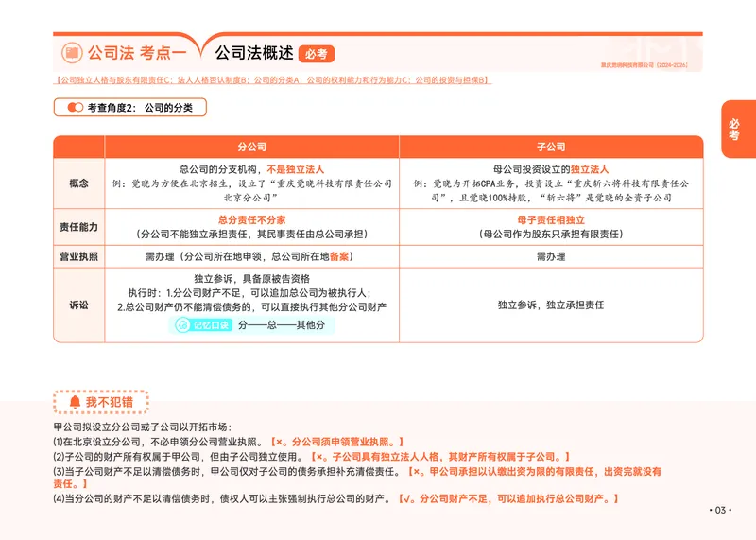756x540 pixels.
Task: Click statement (2)子公司的财产所有权属于甲公司
Action: point(179,457)
